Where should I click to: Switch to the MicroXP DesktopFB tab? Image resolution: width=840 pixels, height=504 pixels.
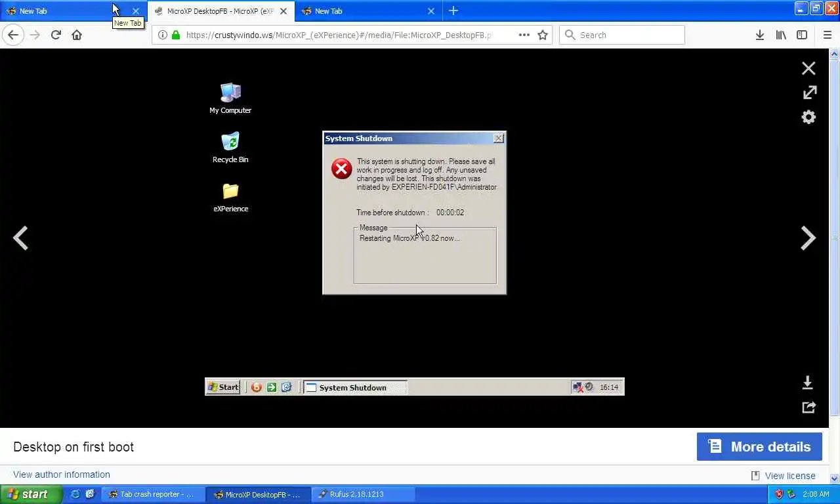[221, 10]
